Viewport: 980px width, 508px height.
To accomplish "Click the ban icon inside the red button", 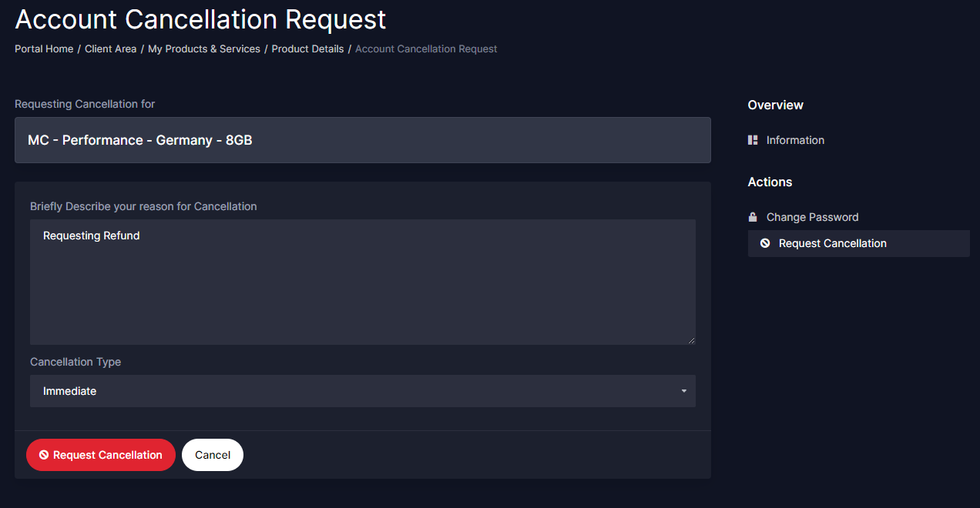I will pos(44,455).
